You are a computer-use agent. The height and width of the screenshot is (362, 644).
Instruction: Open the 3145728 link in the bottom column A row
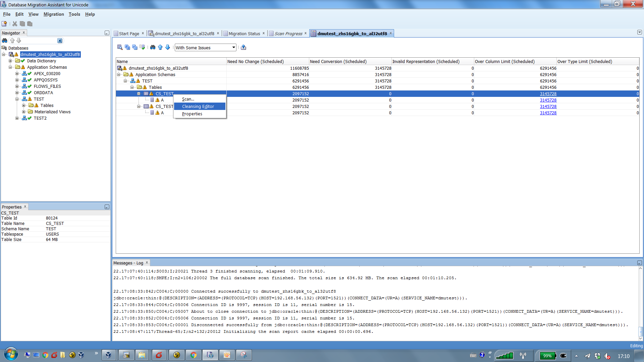tap(548, 113)
